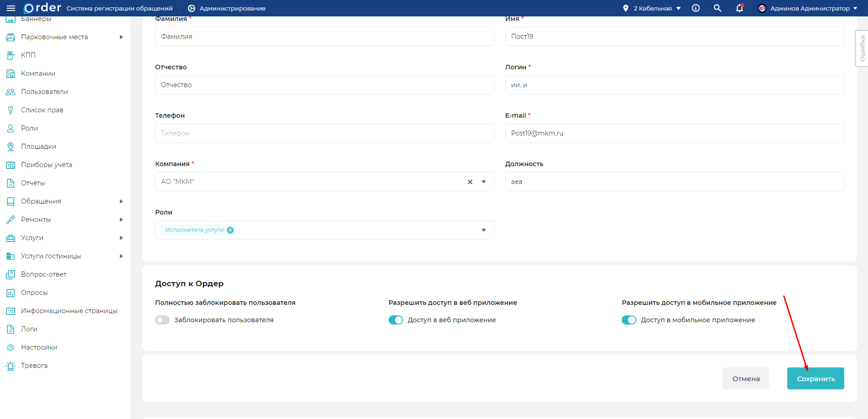The image size is (868, 419).
Task: Open Пользователи in the sidebar
Action: pos(44,92)
